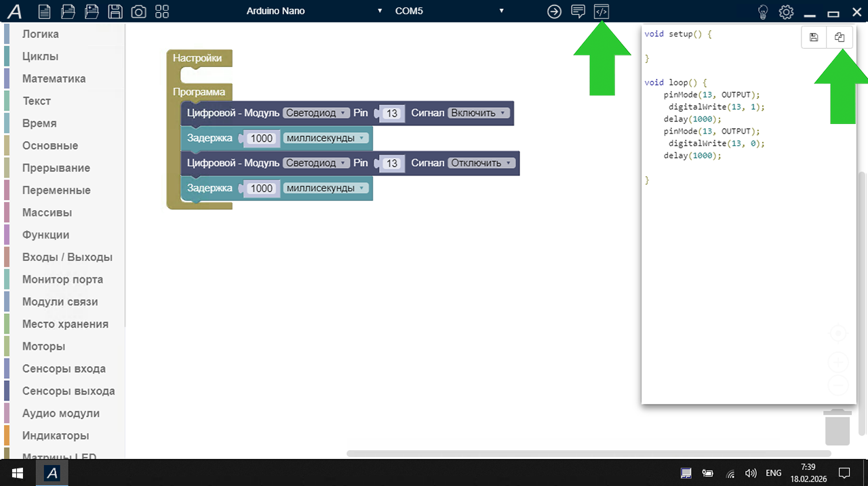Open settings with the gear icon
The width and height of the screenshot is (868, 486).
[x=786, y=12]
